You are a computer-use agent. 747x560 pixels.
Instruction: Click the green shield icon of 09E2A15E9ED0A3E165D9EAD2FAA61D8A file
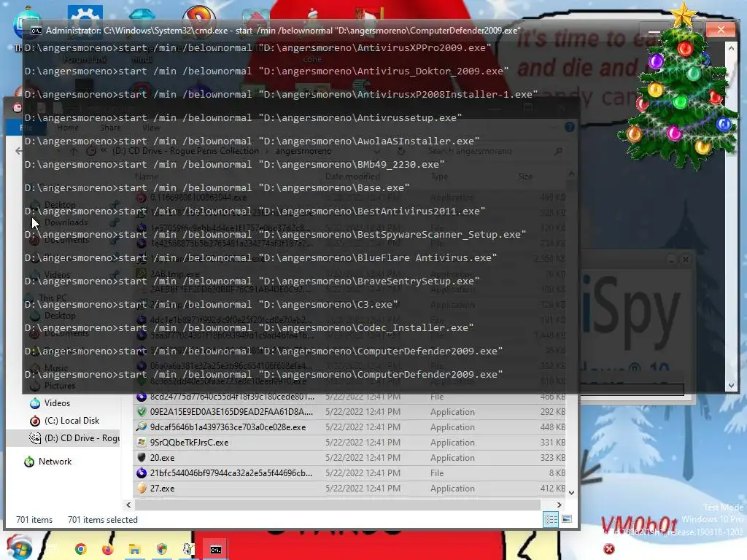click(x=142, y=412)
